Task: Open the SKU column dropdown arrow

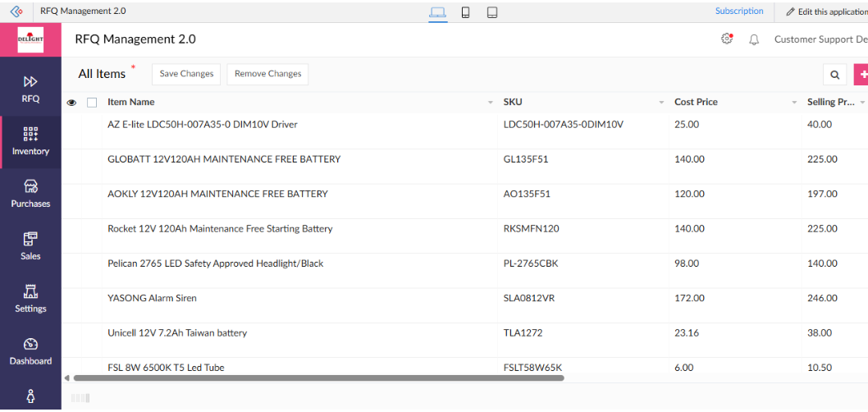Action: click(x=661, y=103)
